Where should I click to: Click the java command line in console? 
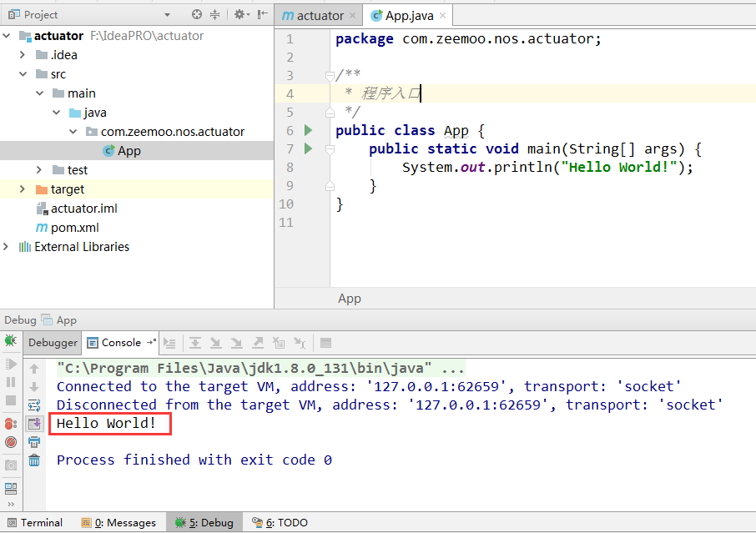260,368
